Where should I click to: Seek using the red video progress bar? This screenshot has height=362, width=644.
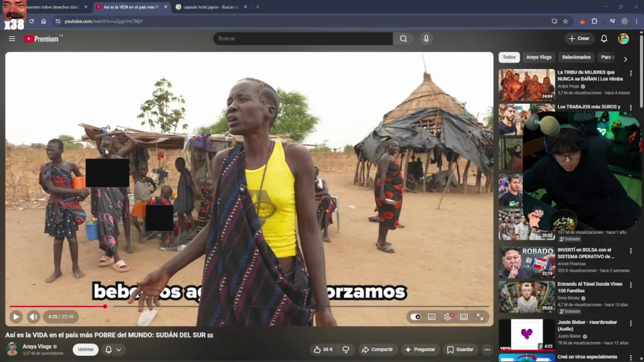pyautogui.click(x=249, y=306)
